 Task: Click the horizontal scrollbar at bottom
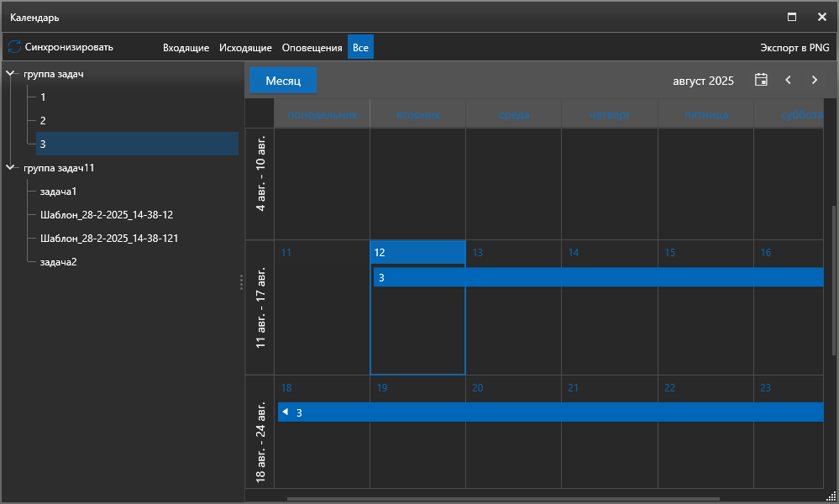(504, 499)
